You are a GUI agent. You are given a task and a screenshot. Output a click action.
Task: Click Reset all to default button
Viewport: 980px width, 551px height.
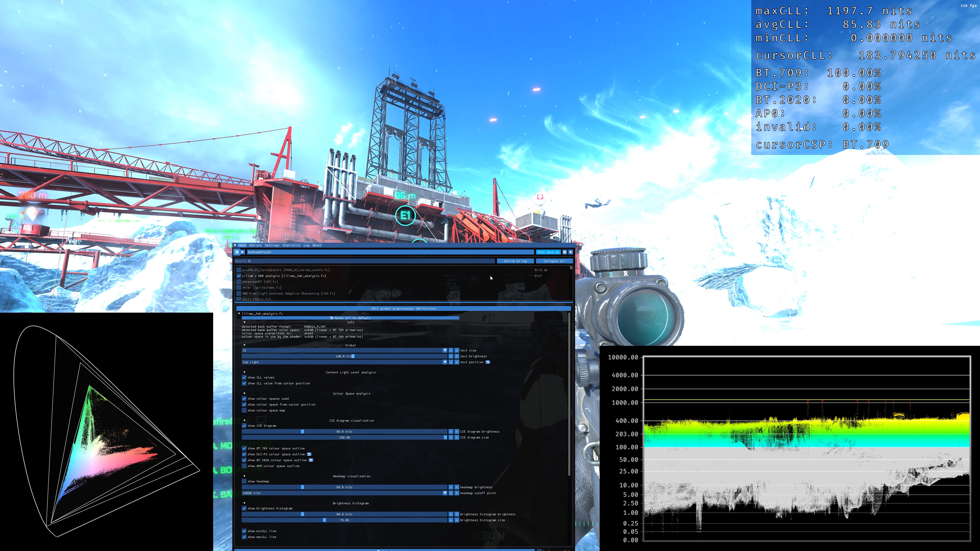(350, 318)
